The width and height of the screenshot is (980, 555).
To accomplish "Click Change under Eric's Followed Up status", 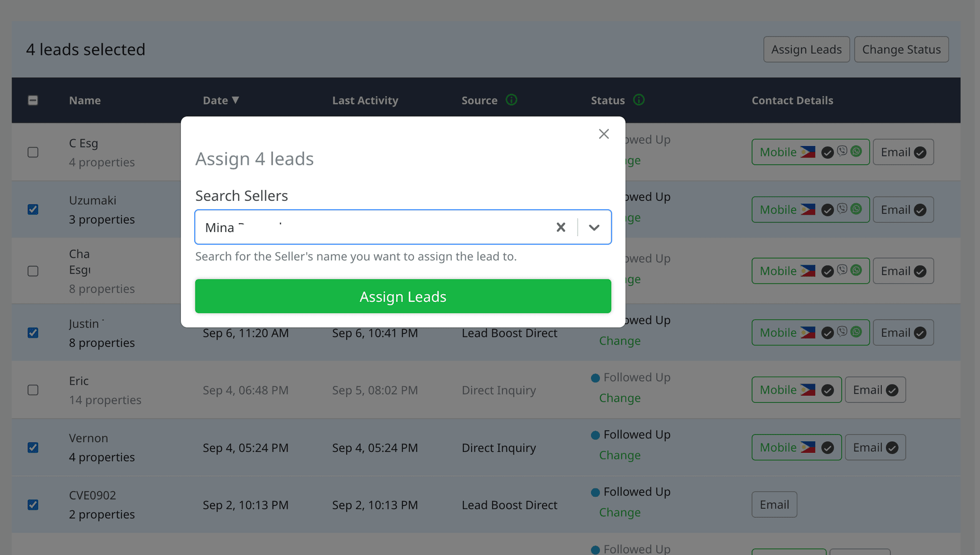I will click(620, 398).
